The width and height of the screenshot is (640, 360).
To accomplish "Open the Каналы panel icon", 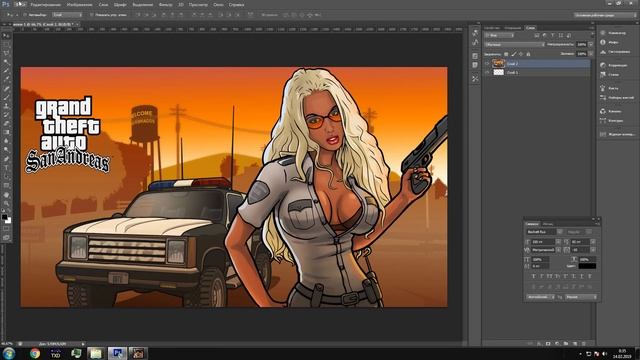I will coord(603,111).
